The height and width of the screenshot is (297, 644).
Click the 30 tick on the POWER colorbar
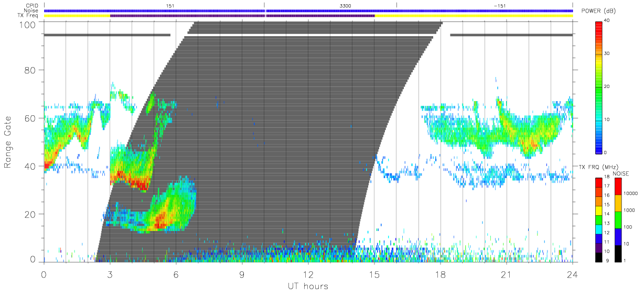click(x=608, y=53)
